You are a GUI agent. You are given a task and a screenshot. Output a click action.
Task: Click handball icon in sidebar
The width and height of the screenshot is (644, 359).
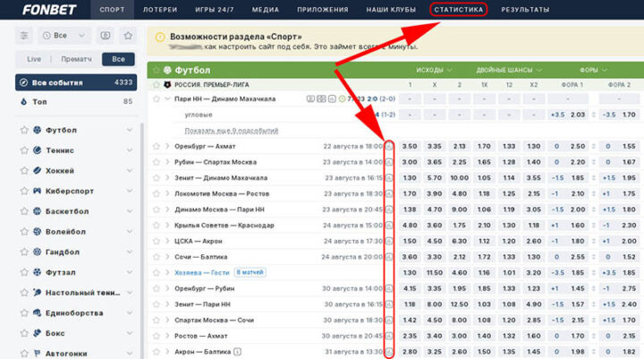pyautogui.click(x=38, y=252)
